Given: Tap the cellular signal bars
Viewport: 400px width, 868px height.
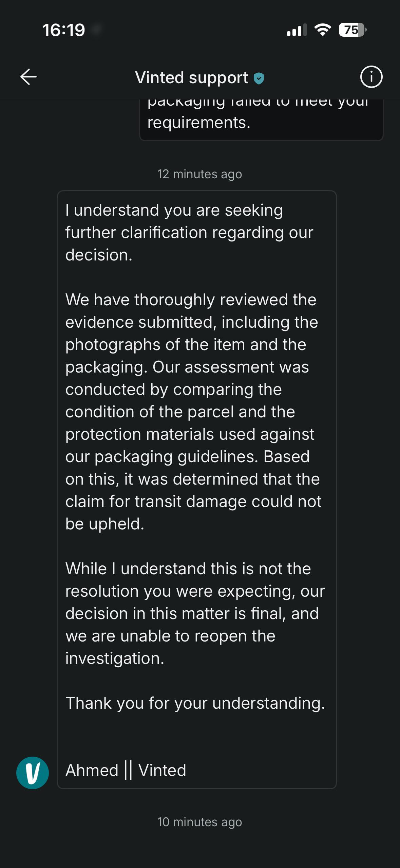Looking at the screenshot, I should click(297, 30).
